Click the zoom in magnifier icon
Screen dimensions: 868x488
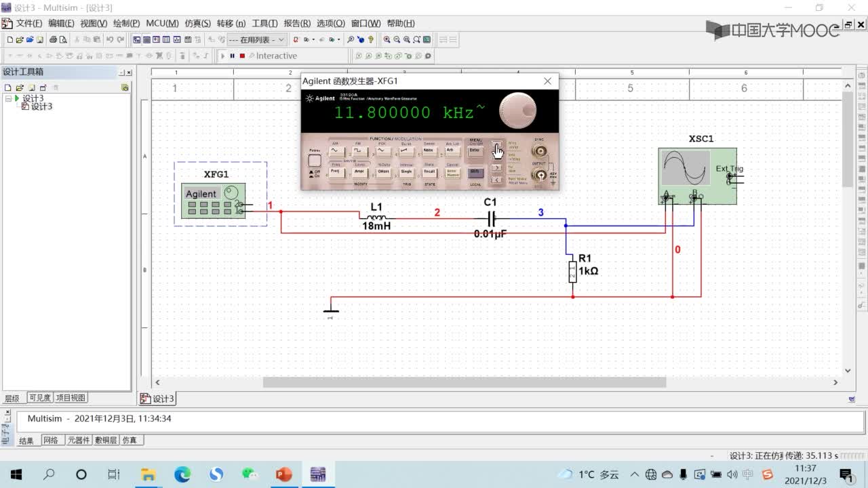tap(387, 40)
